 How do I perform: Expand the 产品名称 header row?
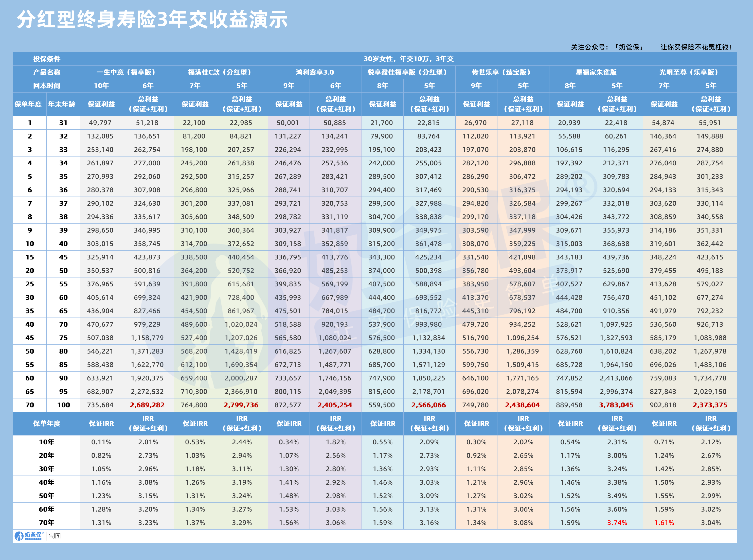coord(46,72)
